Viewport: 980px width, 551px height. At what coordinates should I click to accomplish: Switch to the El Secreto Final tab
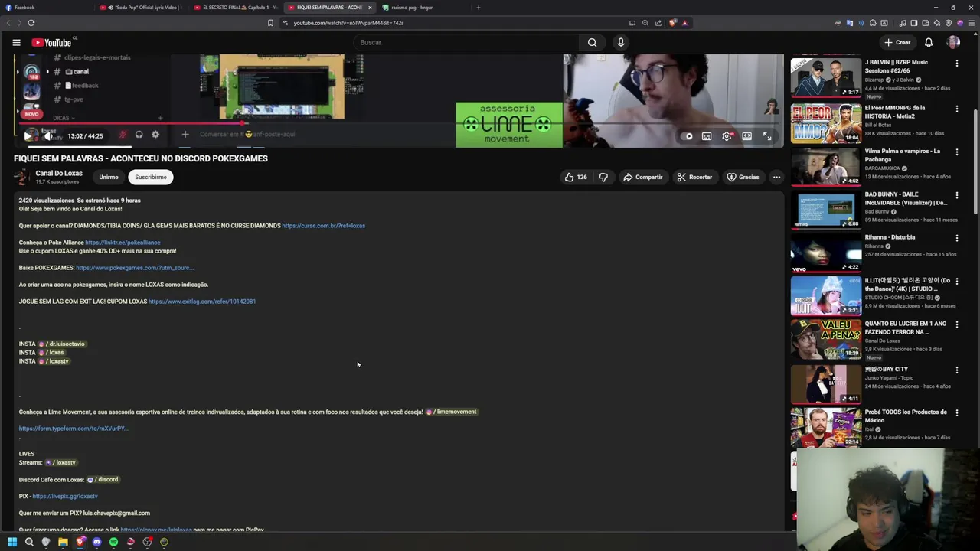click(x=235, y=8)
